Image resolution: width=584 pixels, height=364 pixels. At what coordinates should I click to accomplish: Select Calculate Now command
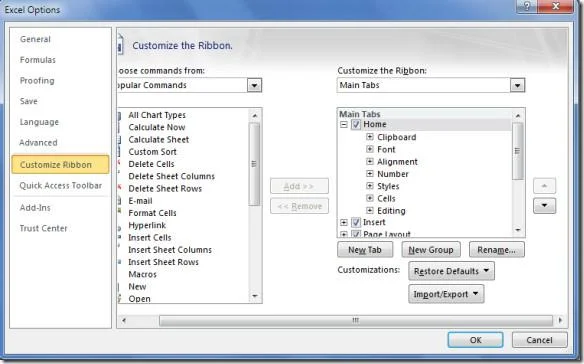(x=157, y=127)
